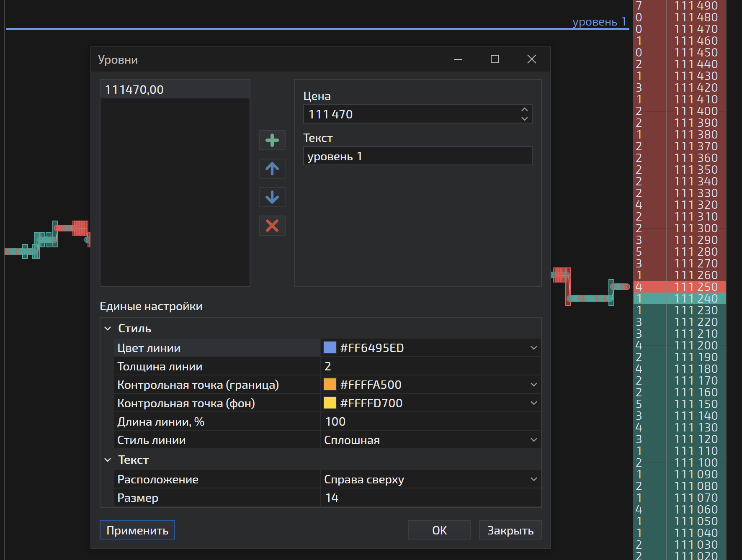Click the Закрыть button
Viewport: 742px width, 560px height.
(x=510, y=530)
